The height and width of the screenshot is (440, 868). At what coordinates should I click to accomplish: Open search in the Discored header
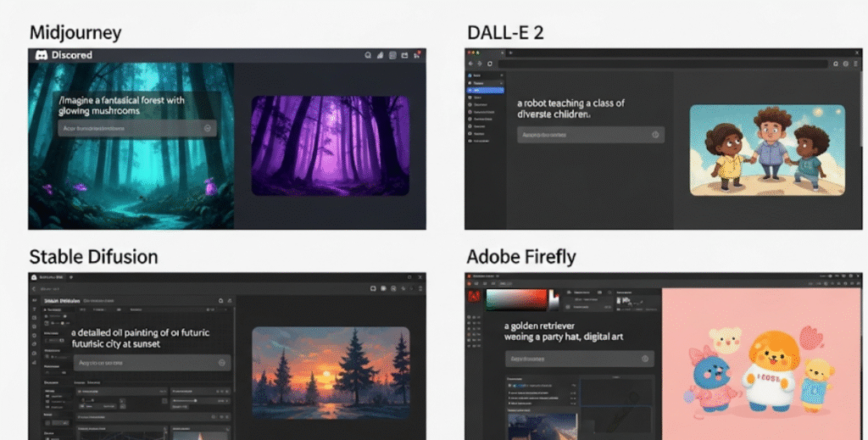368,55
